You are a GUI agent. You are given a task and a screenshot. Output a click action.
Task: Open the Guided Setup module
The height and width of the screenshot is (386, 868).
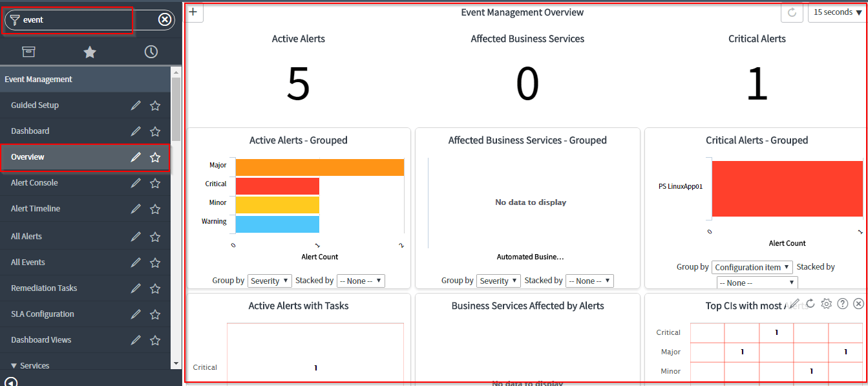pos(36,105)
